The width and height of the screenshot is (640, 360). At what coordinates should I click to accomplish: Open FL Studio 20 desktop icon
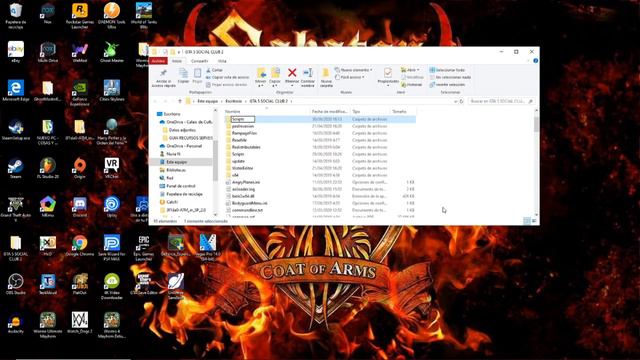coord(48,168)
